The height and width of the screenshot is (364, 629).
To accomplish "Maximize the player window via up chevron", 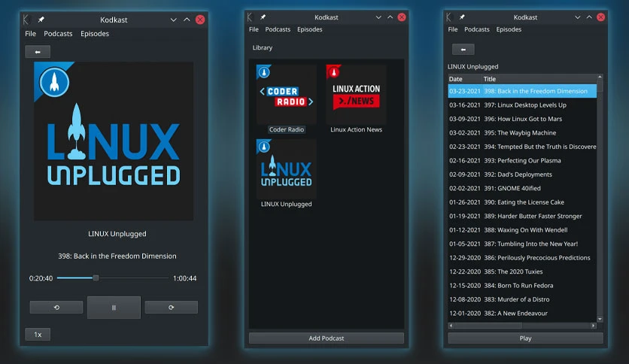I will [x=187, y=20].
